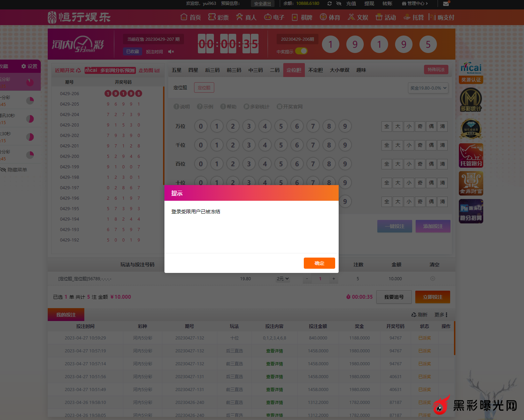
Task: Click the 立即投注 button
Action: coord(432,297)
